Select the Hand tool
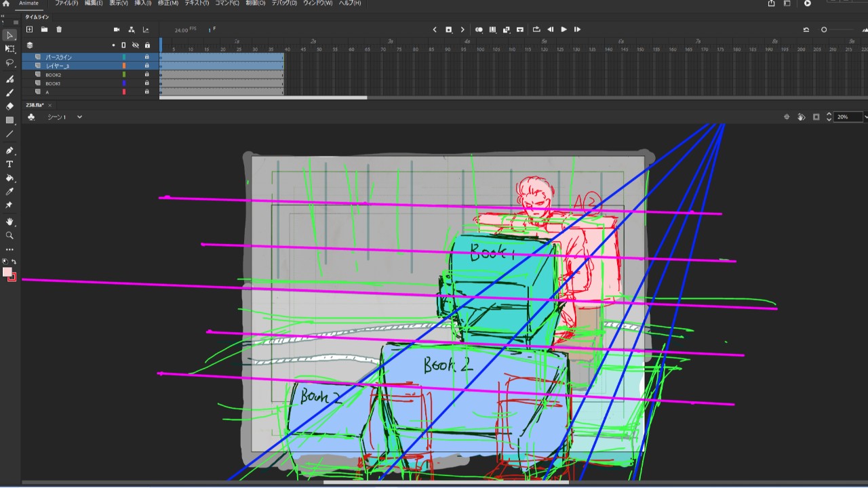Screen dimensions: 868x488 click(9, 222)
